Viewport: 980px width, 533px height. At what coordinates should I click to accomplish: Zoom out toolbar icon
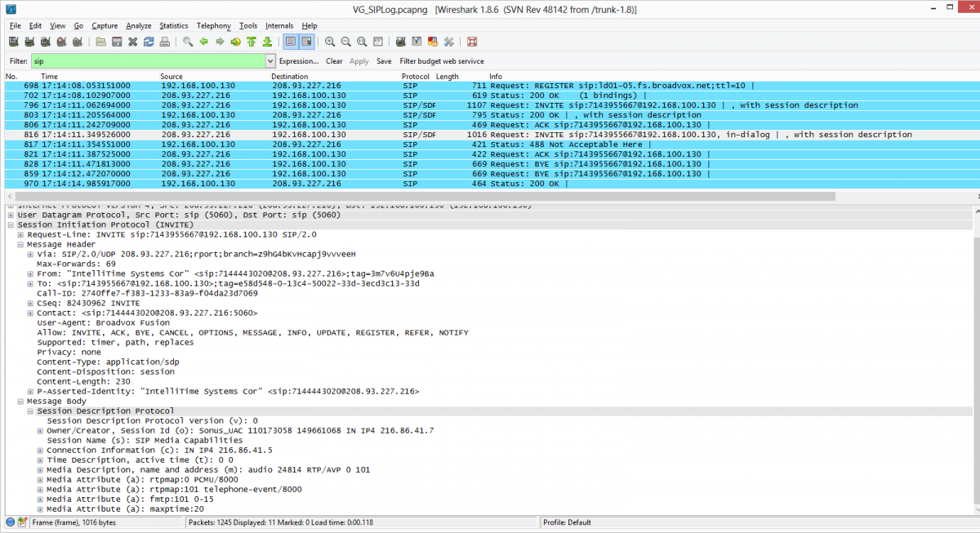tap(345, 42)
